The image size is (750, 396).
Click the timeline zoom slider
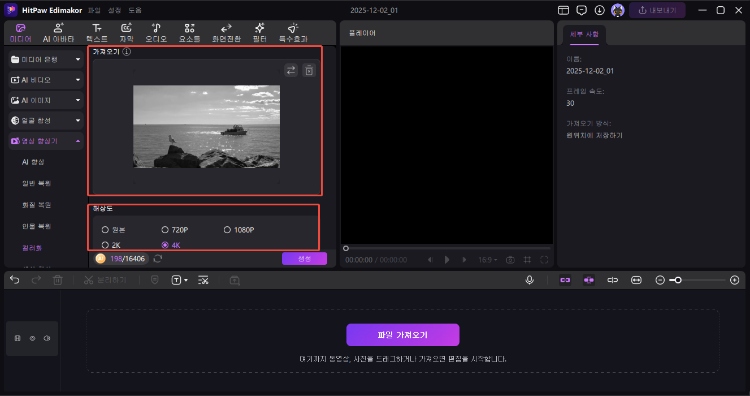click(697, 280)
